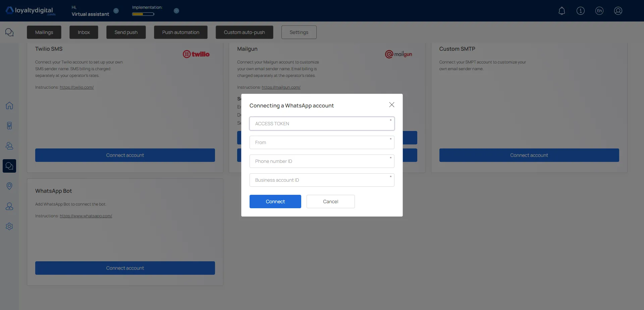Viewport: 644px width, 310px height.
Task: Click the Mailgun logo
Action: point(398,54)
